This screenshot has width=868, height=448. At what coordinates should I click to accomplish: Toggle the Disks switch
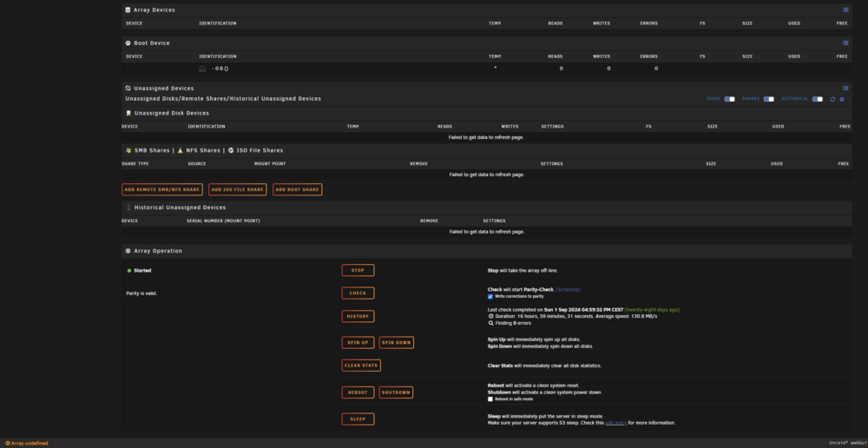[730, 99]
